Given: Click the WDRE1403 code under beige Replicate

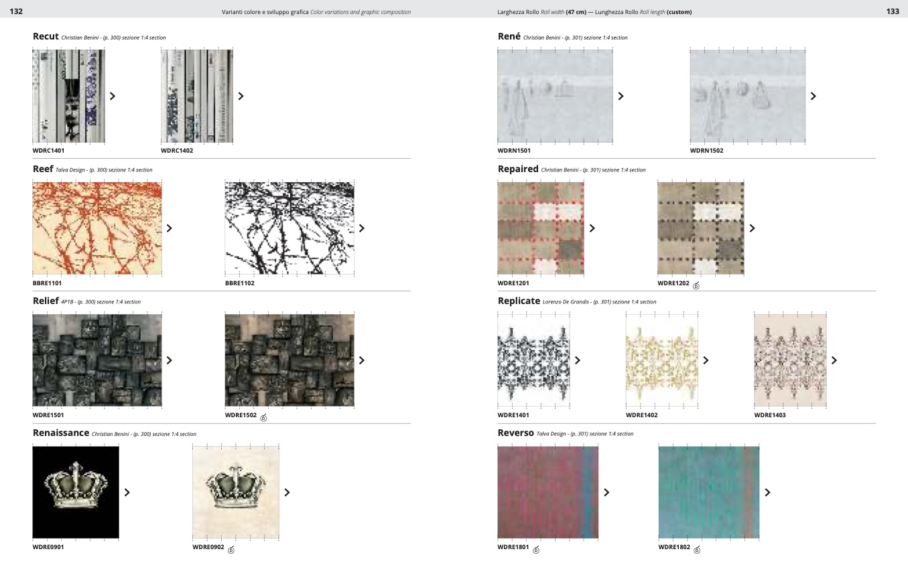Looking at the screenshot, I should [x=770, y=415].
